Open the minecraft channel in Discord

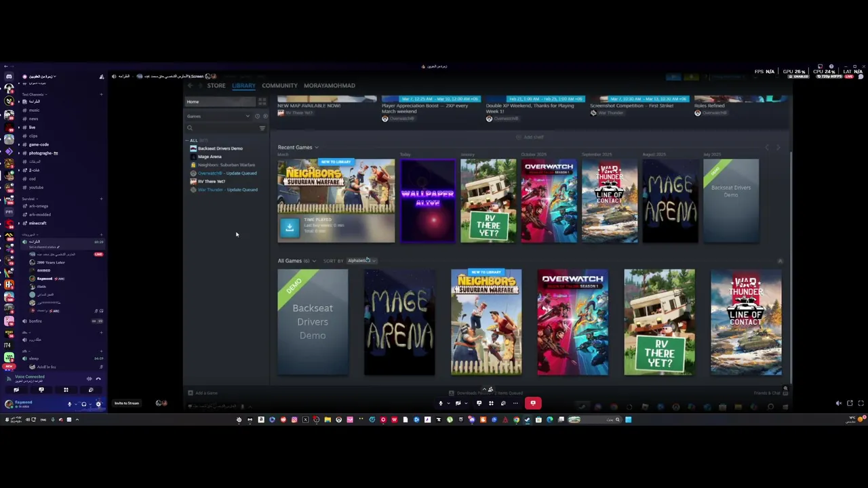click(x=37, y=223)
